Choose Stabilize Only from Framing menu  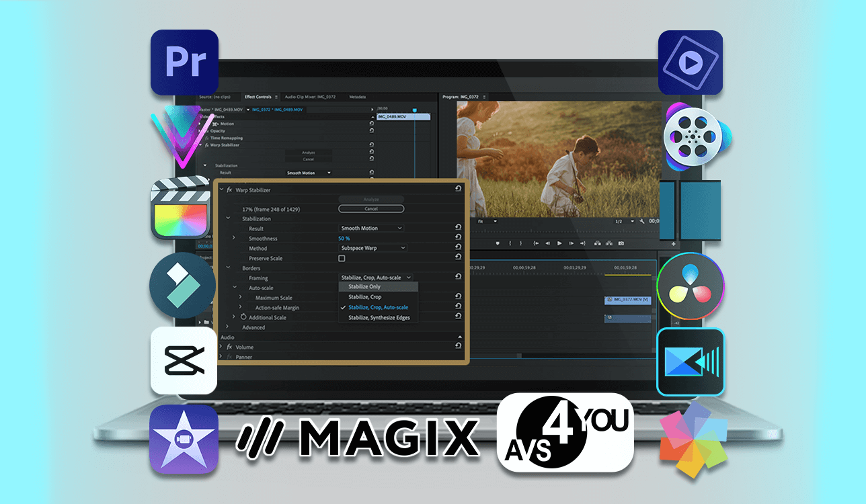378,286
